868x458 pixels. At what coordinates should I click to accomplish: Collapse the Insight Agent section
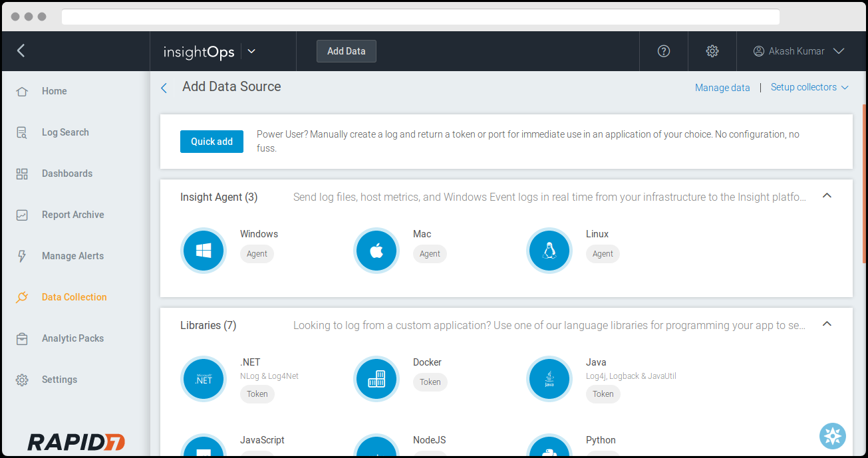827,195
